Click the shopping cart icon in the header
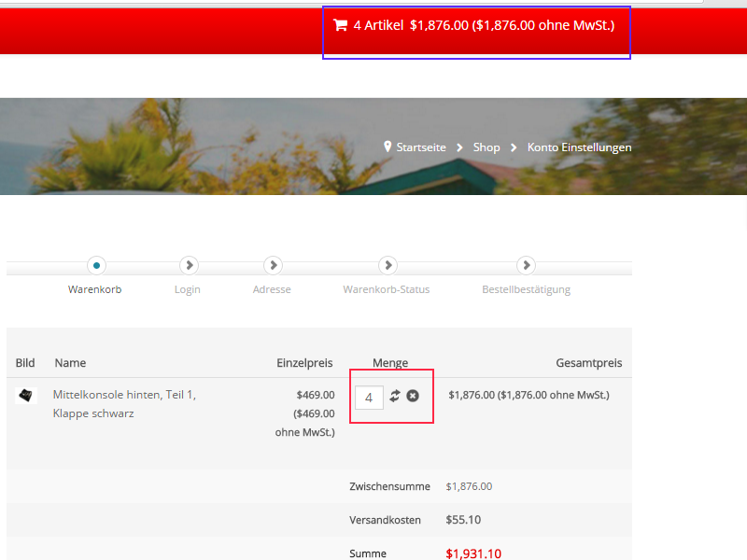 click(x=340, y=25)
